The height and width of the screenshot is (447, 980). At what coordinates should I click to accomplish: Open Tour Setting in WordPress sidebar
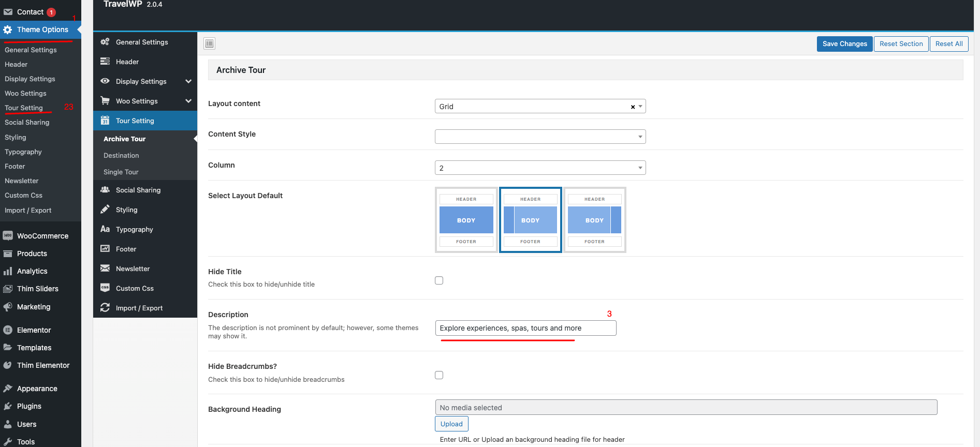pos(24,108)
